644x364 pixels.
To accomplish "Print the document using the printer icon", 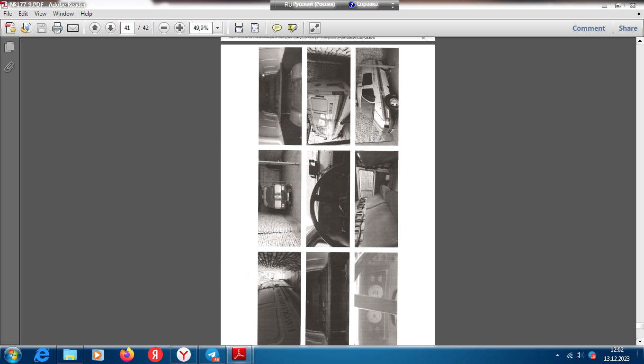I will click(x=57, y=28).
